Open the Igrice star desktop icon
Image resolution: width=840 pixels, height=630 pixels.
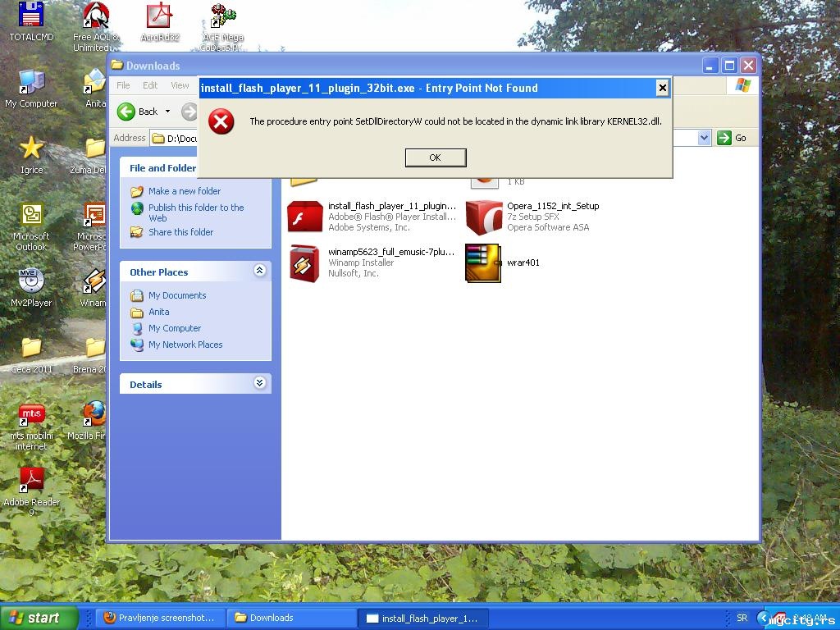(31, 155)
